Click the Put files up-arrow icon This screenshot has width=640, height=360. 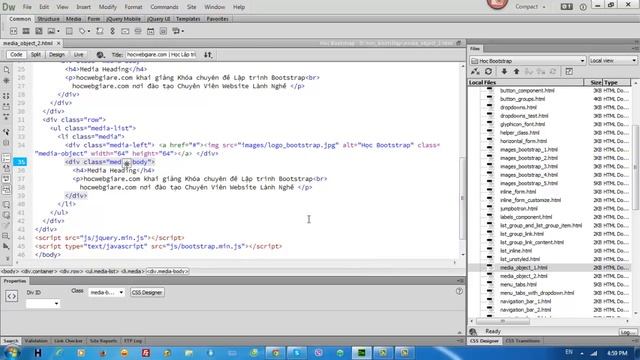pos(516,71)
